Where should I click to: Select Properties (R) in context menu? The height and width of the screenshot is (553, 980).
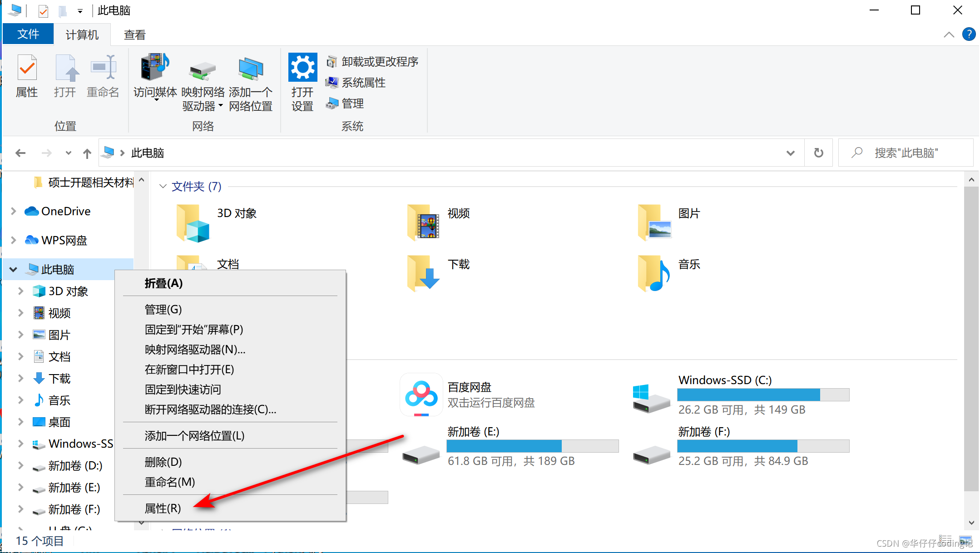(x=163, y=509)
